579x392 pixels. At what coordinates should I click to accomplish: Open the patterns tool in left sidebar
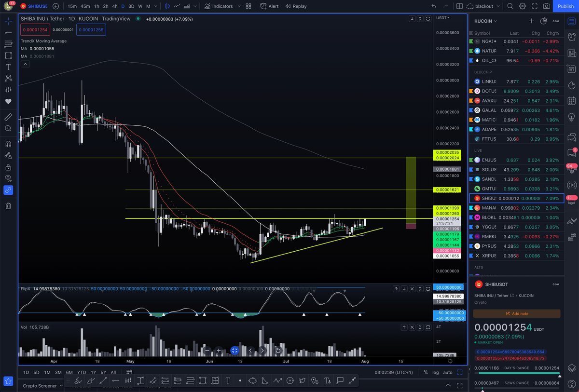tap(8, 78)
